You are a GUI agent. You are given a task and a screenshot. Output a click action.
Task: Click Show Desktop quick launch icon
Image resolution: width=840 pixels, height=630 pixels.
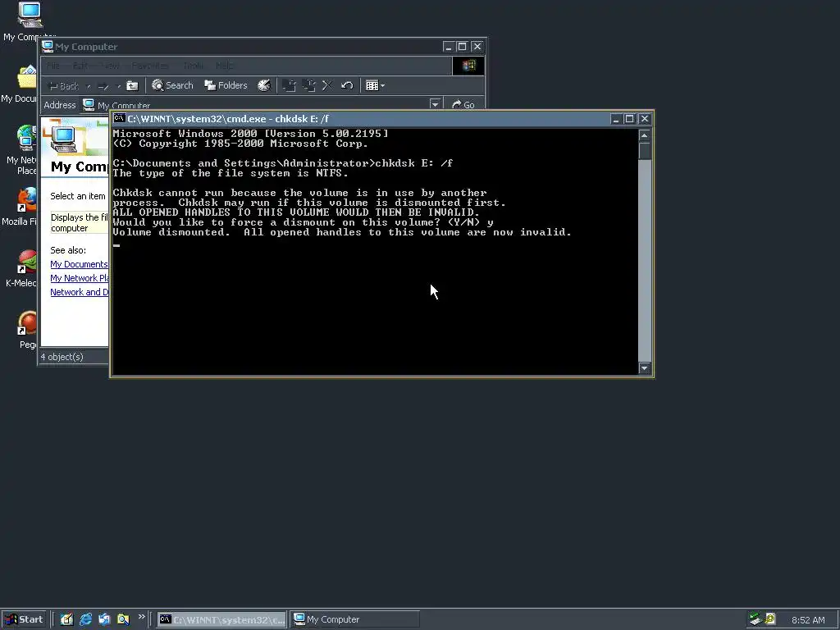(x=66, y=619)
